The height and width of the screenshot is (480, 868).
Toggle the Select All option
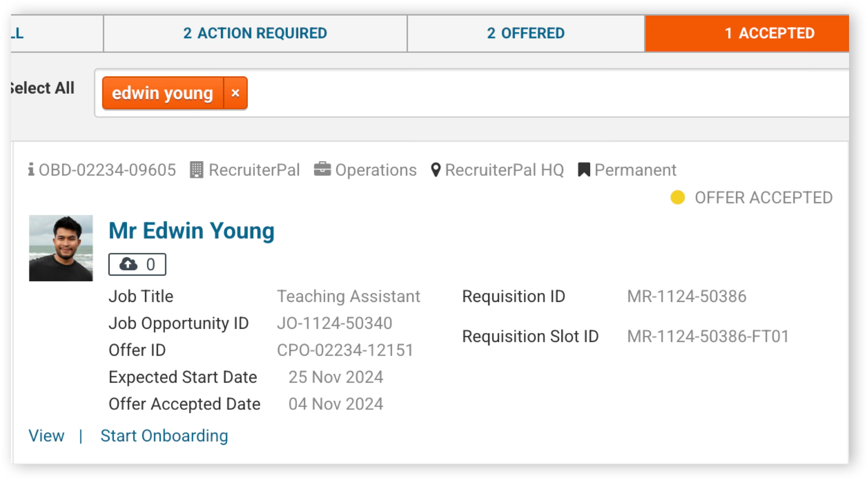pos(42,88)
